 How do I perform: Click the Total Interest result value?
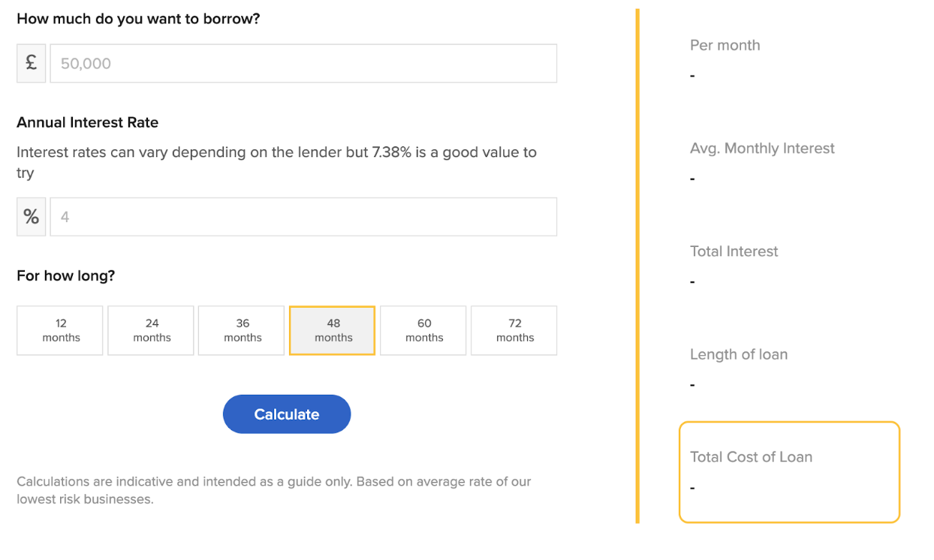click(692, 281)
